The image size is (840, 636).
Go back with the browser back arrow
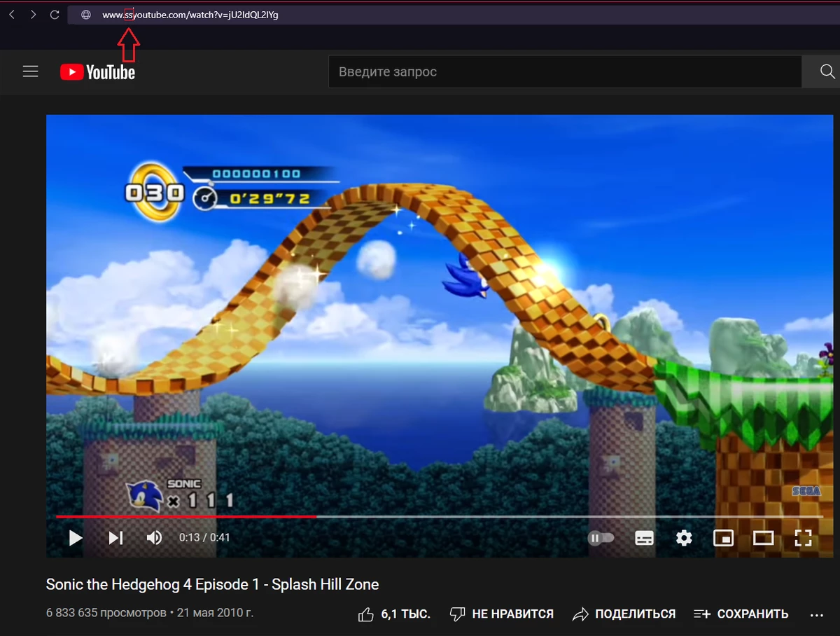point(11,15)
